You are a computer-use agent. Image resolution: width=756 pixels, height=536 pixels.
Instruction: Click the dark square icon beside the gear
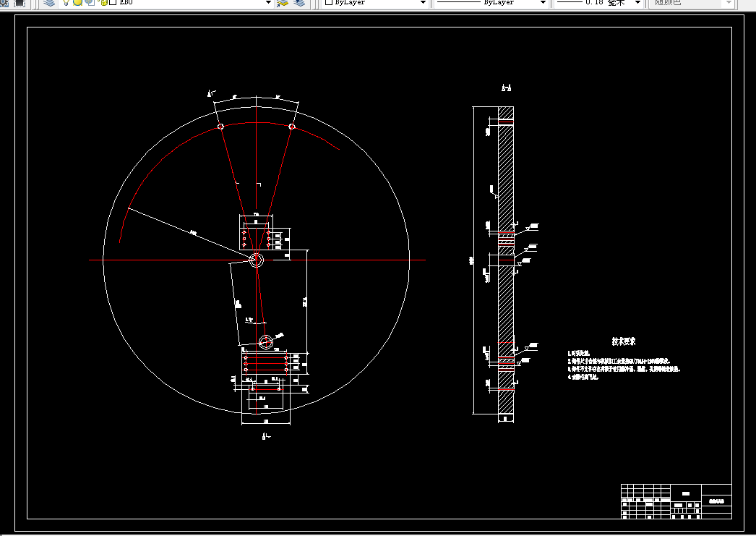[x=20, y=2]
